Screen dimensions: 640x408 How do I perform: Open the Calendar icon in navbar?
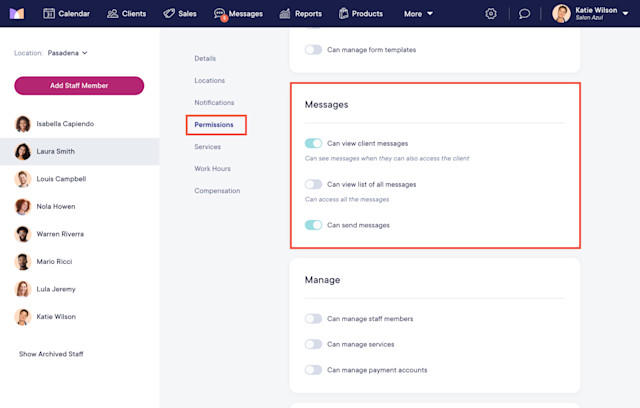point(49,13)
